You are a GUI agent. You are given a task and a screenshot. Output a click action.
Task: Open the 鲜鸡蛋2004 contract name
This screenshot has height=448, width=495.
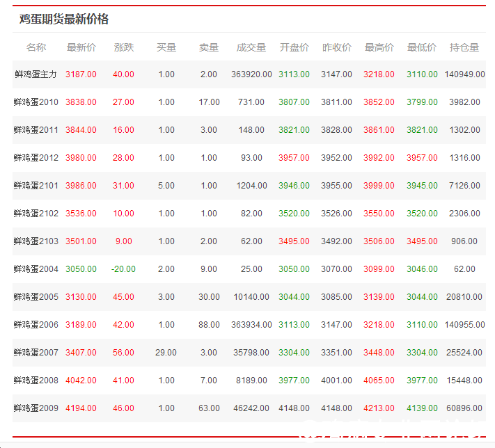click(x=36, y=269)
